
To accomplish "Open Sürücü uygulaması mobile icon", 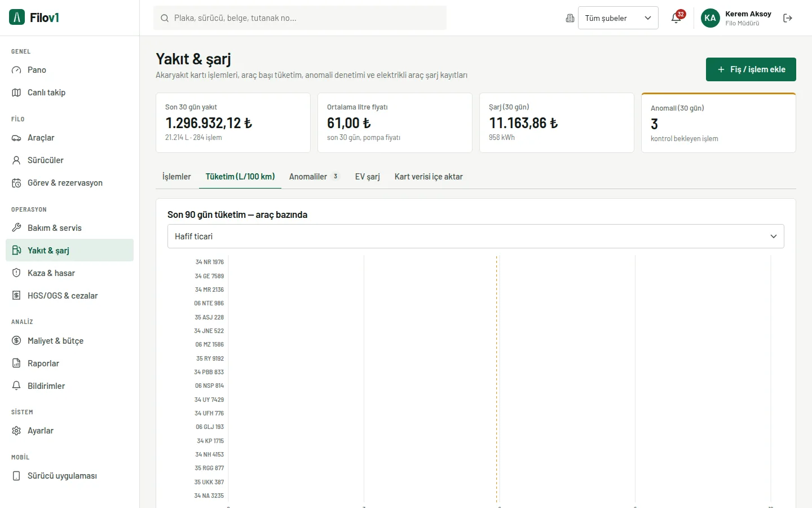I will (x=16, y=476).
